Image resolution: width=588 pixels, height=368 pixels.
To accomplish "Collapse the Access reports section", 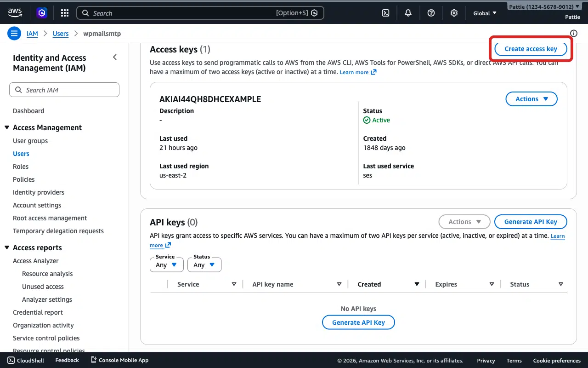I will coord(7,247).
